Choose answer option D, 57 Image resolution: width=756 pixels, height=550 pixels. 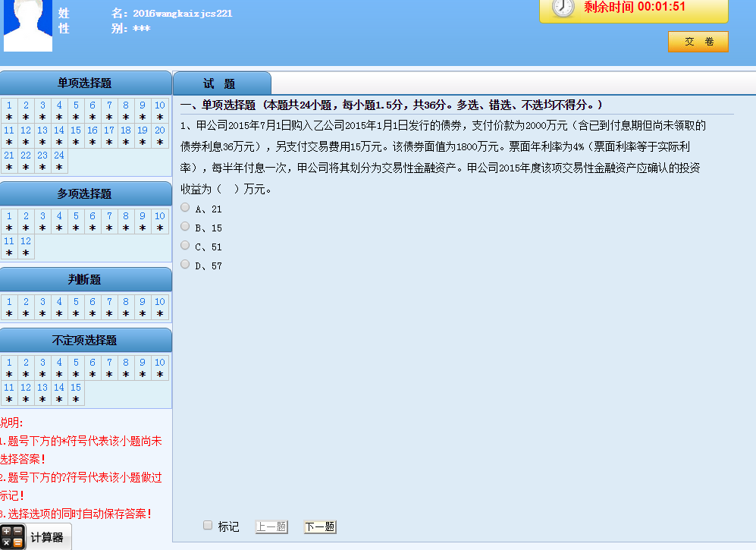point(186,265)
